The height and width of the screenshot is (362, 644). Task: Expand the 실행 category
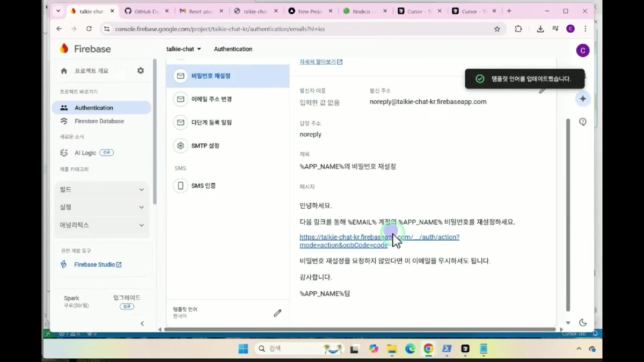[101, 207]
